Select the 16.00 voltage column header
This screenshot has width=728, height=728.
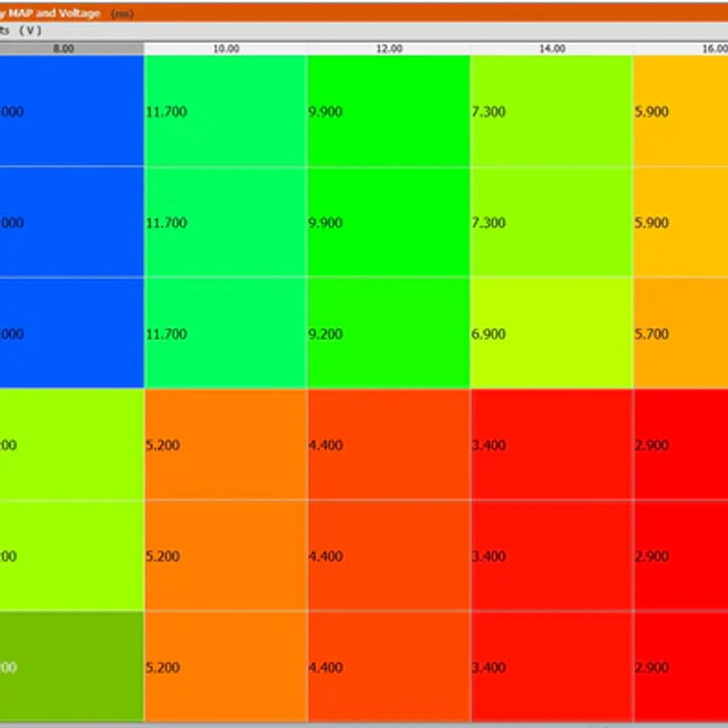(x=681, y=49)
